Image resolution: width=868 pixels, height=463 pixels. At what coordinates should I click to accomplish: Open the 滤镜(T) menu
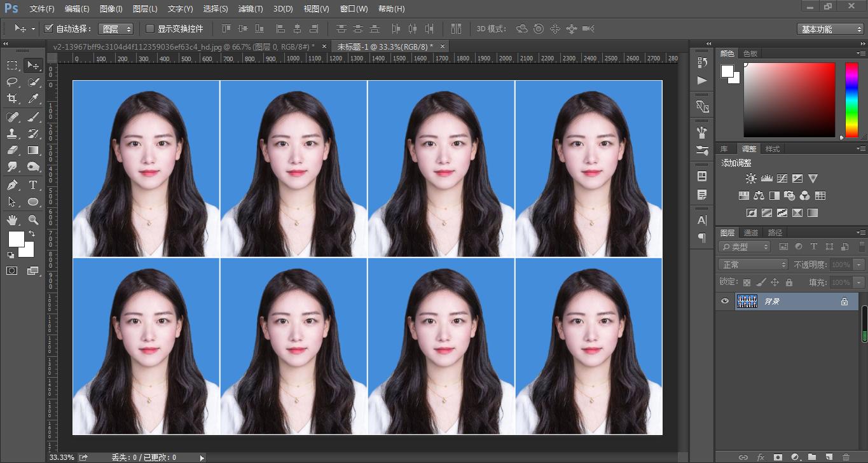250,9
